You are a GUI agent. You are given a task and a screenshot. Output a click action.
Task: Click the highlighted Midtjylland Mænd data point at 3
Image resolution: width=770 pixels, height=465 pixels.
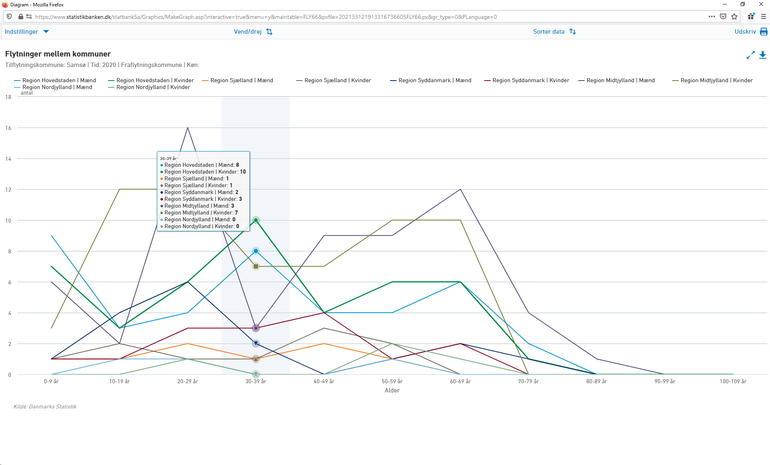click(256, 328)
